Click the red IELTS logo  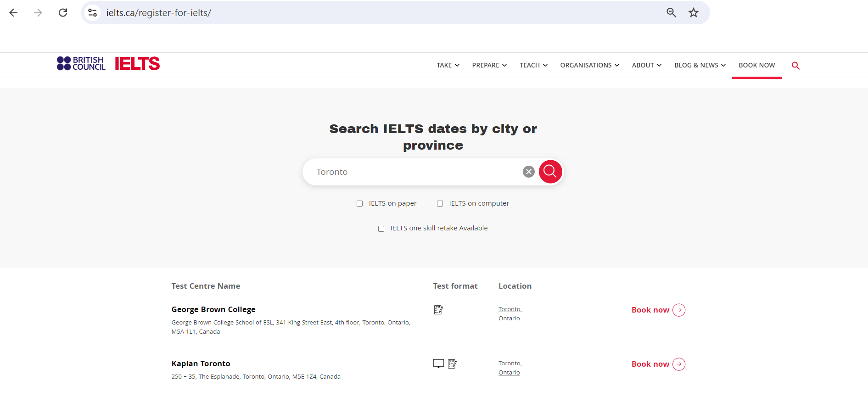(x=137, y=63)
